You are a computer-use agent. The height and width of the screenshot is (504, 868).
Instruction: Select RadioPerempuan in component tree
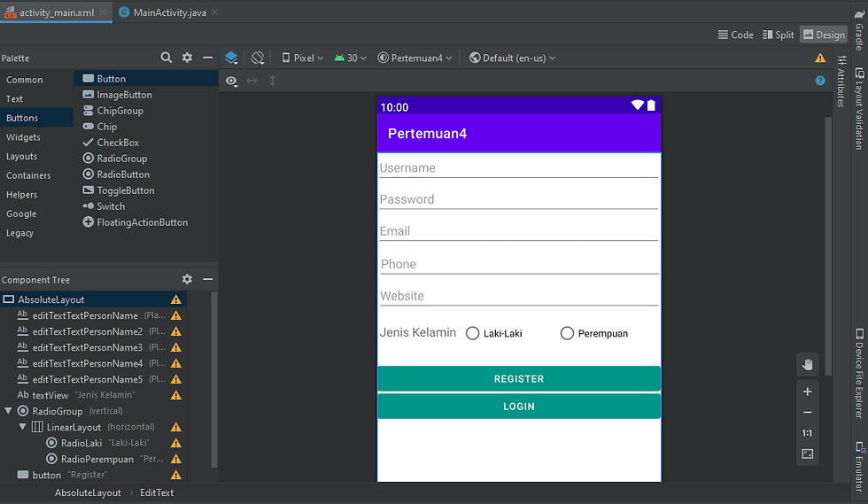coord(93,459)
